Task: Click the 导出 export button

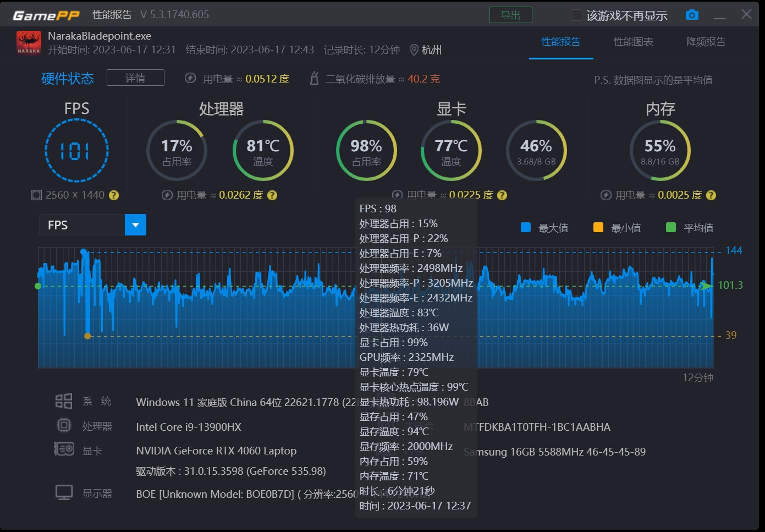Action: click(511, 15)
